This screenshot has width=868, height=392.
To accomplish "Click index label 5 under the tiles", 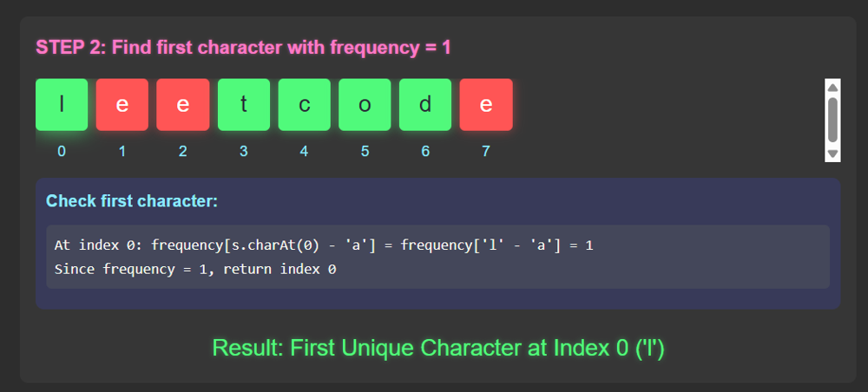I will [365, 151].
